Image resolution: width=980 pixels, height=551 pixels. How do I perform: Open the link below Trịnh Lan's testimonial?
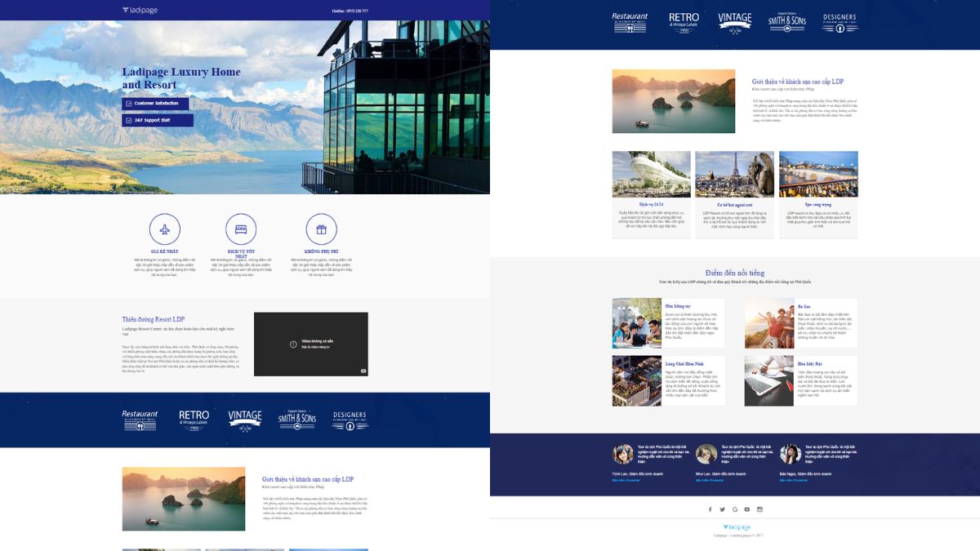[625, 480]
